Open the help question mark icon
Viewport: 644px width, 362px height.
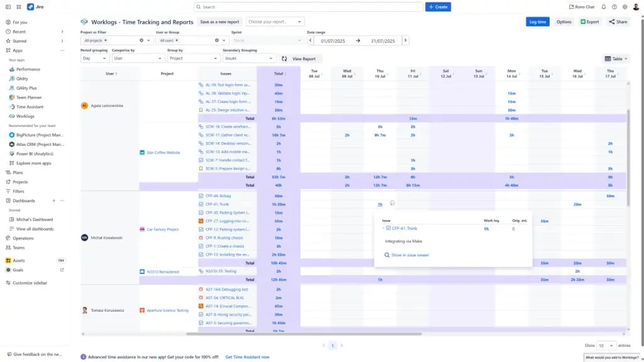pos(614,7)
